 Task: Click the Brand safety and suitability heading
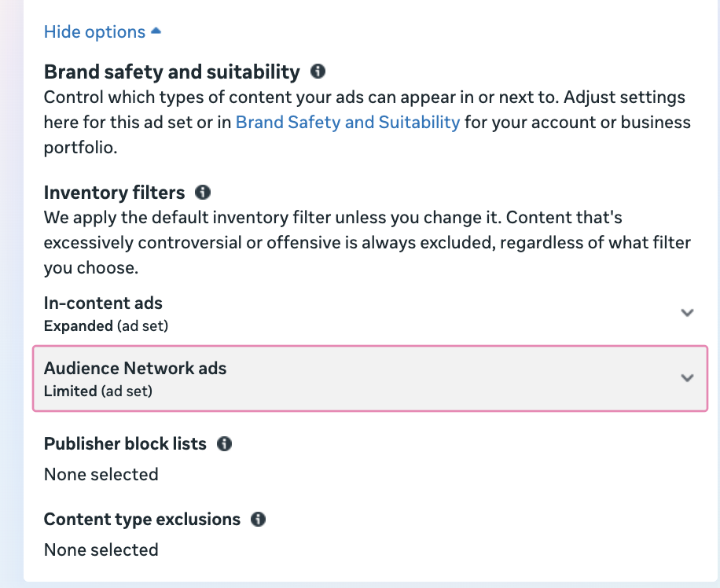pyautogui.click(x=171, y=72)
